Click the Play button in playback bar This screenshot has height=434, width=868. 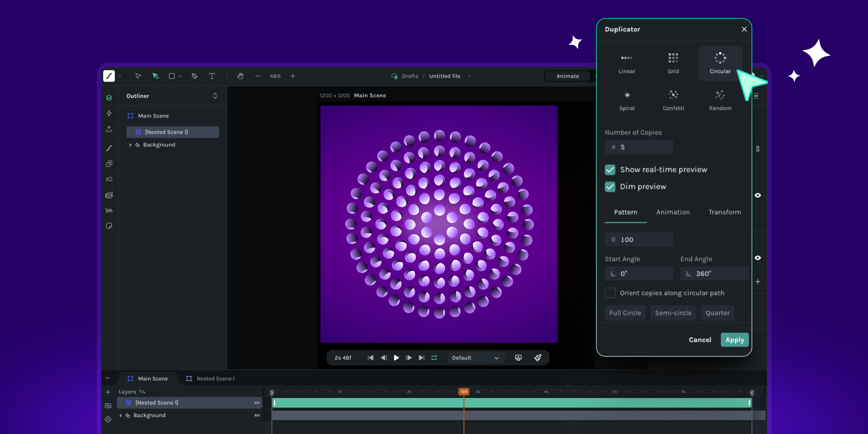click(x=396, y=358)
